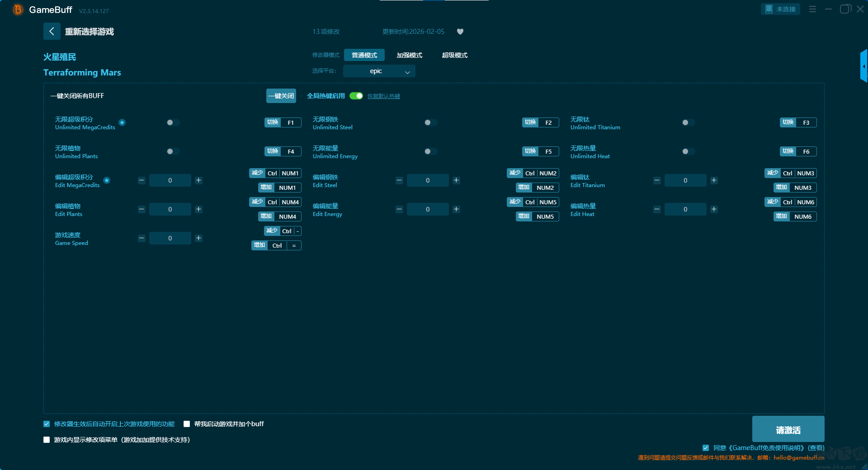Open the hamburger menu in title bar
This screenshot has height=470, width=868.
812,9
